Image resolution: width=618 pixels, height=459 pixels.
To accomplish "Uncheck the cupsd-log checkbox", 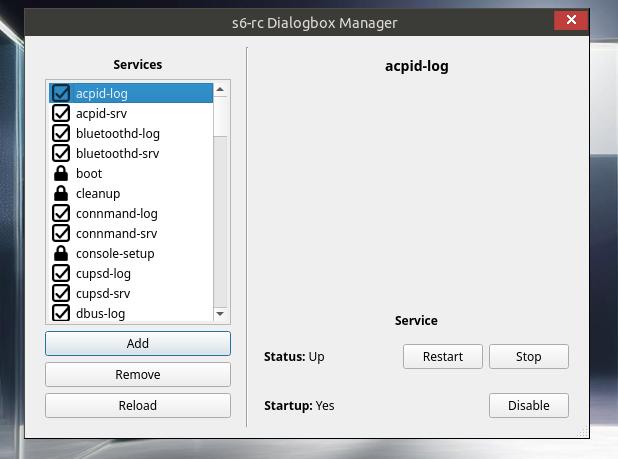I will click(x=61, y=273).
